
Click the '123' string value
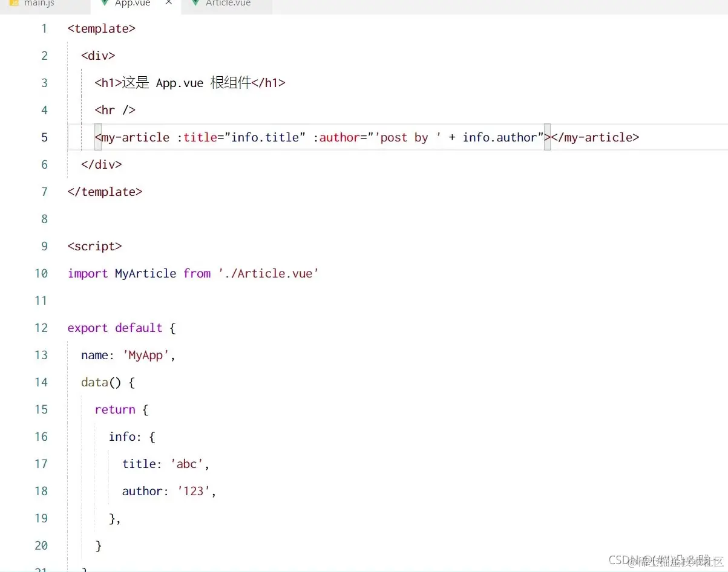point(193,492)
